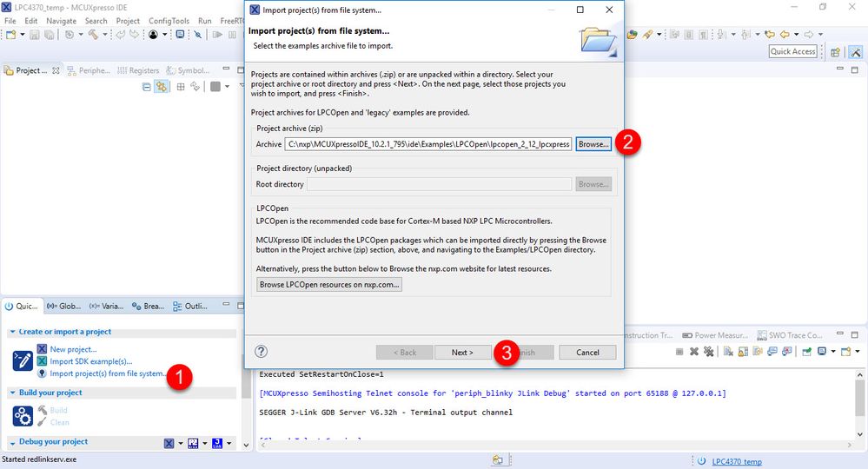This screenshot has height=469, width=868.
Task: Click the Cancel button in import dialog
Action: pyautogui.click(x=587, y=353)
